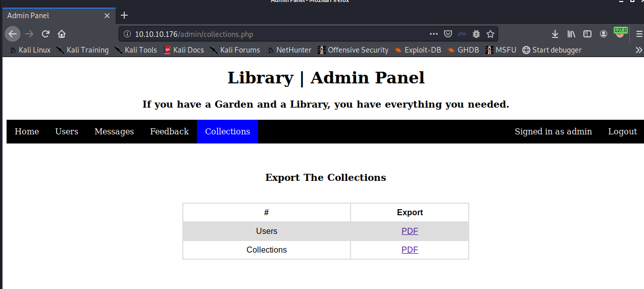Open the NetHunter bookmark
The width and height of the screenshot is (644, 289).
289,50
